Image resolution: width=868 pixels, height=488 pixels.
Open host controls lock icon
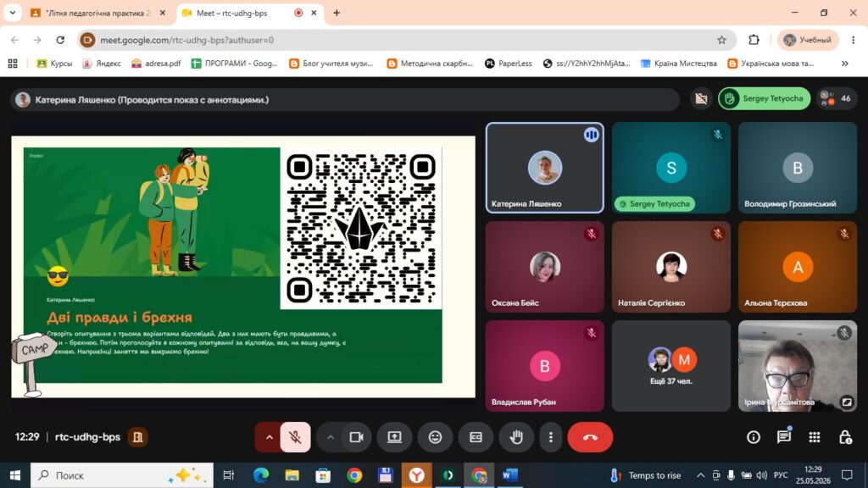coord(845,437)
